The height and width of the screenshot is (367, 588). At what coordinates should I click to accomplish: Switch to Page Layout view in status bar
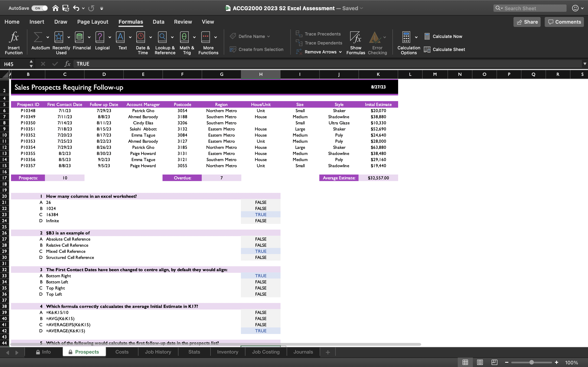pyautogui.click(x=480, y=362)
